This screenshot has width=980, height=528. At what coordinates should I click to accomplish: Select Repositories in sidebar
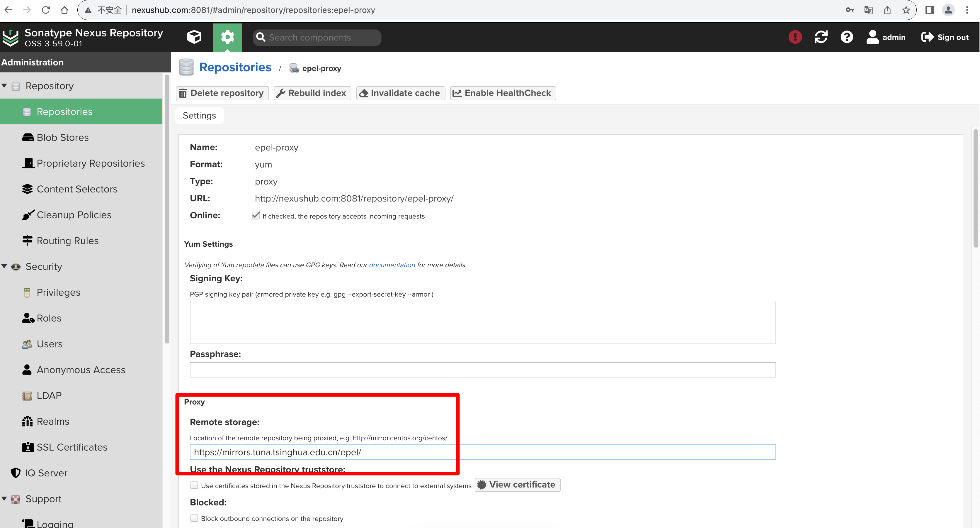coord(81,111)
